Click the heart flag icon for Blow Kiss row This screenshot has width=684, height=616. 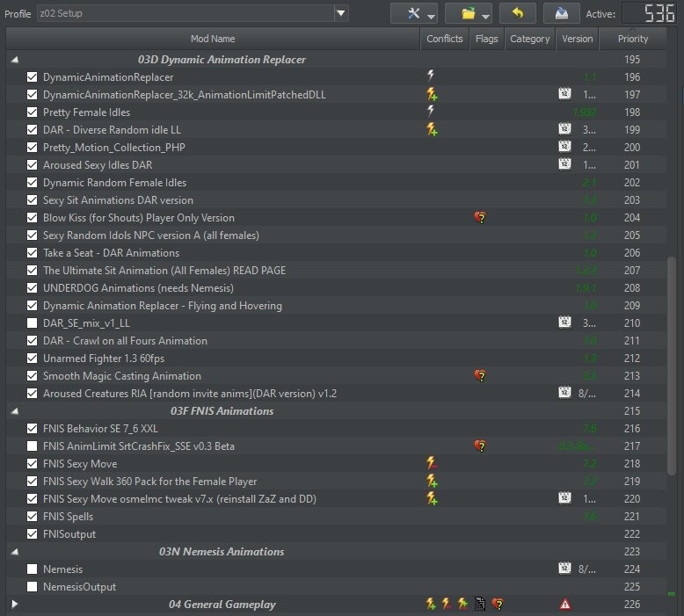pos(480,218)
